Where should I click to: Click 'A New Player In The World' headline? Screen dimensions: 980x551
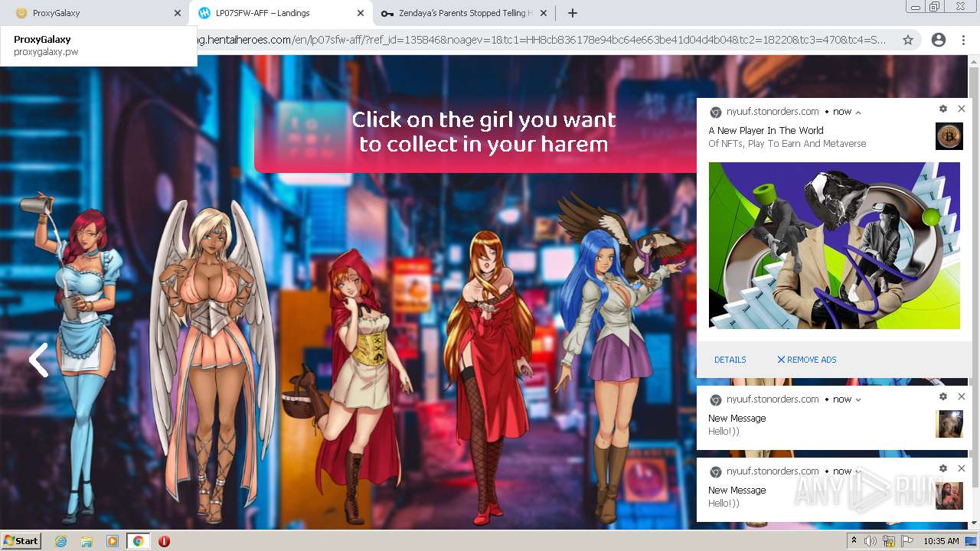coord(766,131)
